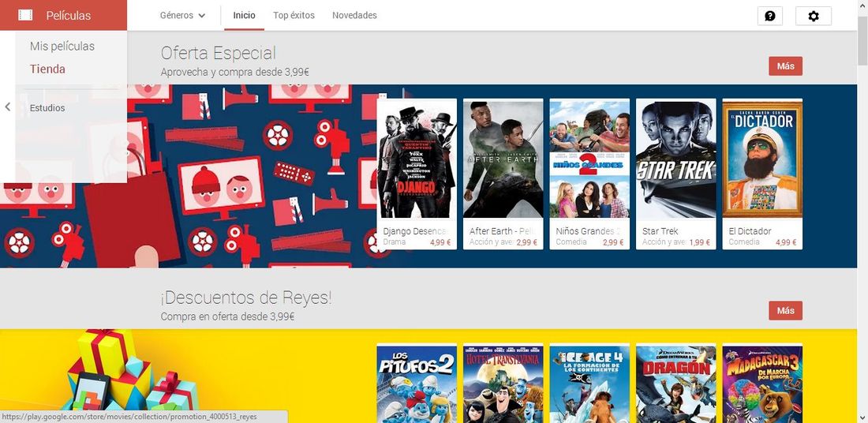Click the 4,99 € price under El Dictador
Viewport: 868px width, 423px height.
tap(786, 242)
